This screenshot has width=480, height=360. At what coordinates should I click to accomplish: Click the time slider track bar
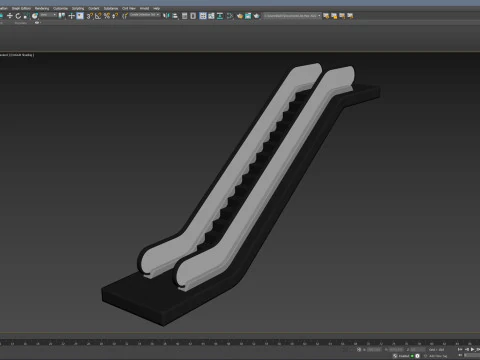(240, 342)
